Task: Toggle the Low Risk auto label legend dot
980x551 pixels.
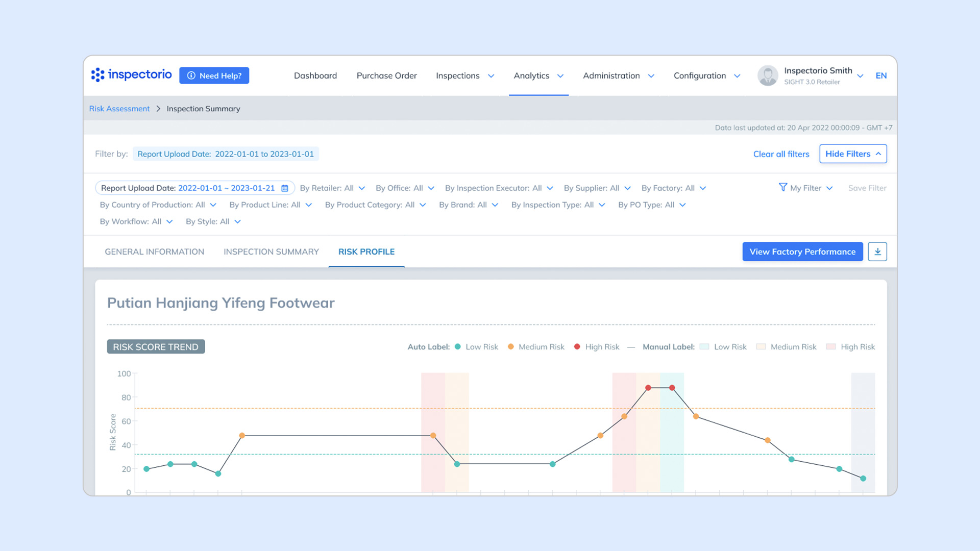Action: tap(458, 346)
